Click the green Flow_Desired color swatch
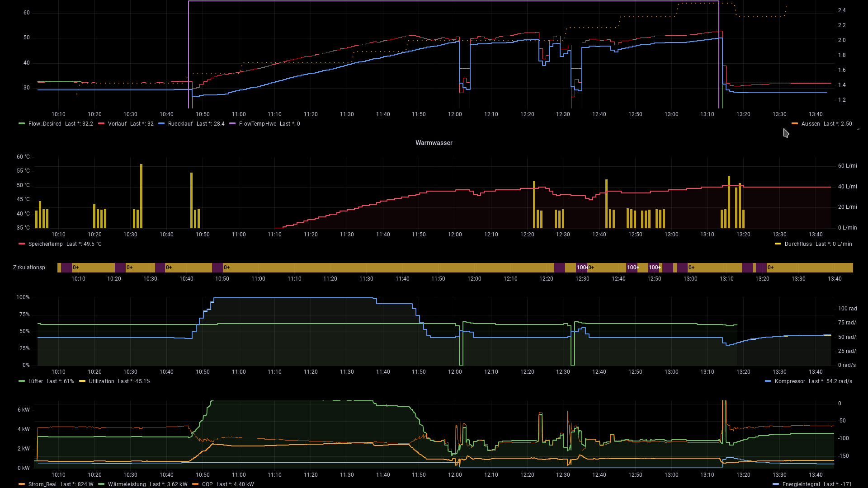The height and width of the screenshot is (488, 868). [22, 123]
